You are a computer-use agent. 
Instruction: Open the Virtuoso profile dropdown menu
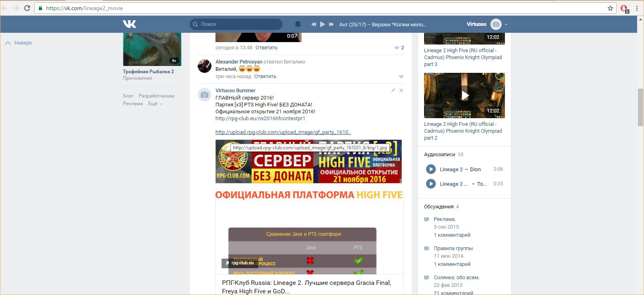[506, 24]
